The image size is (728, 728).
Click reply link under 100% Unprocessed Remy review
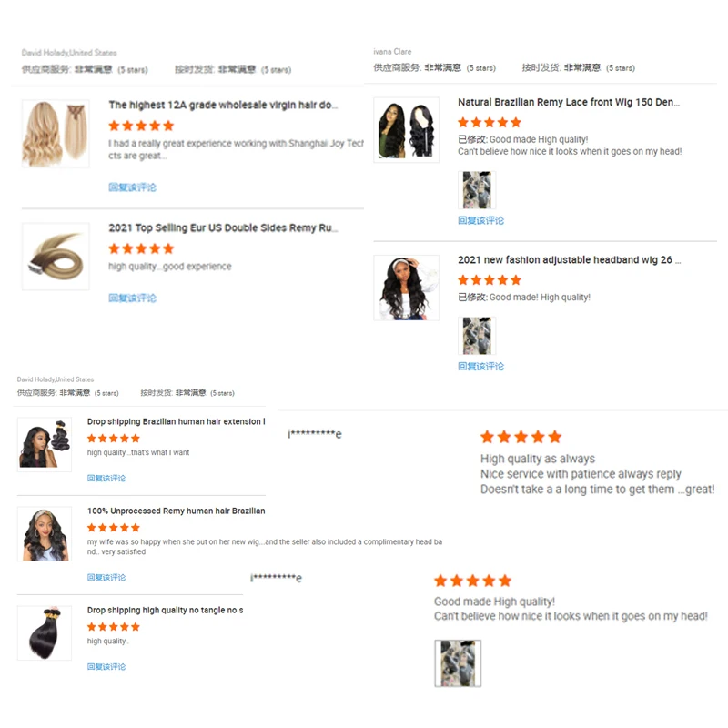[106, 577]
